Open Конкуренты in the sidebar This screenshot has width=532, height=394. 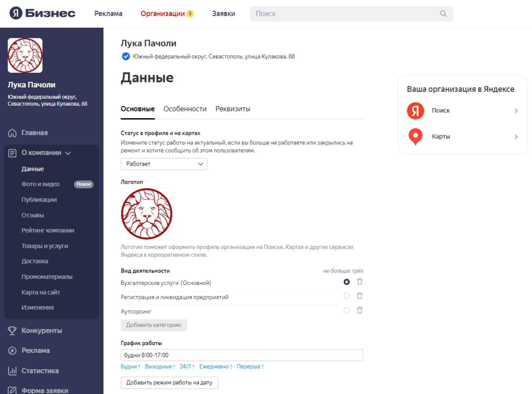pyautogui.click(x=42, y=331)
